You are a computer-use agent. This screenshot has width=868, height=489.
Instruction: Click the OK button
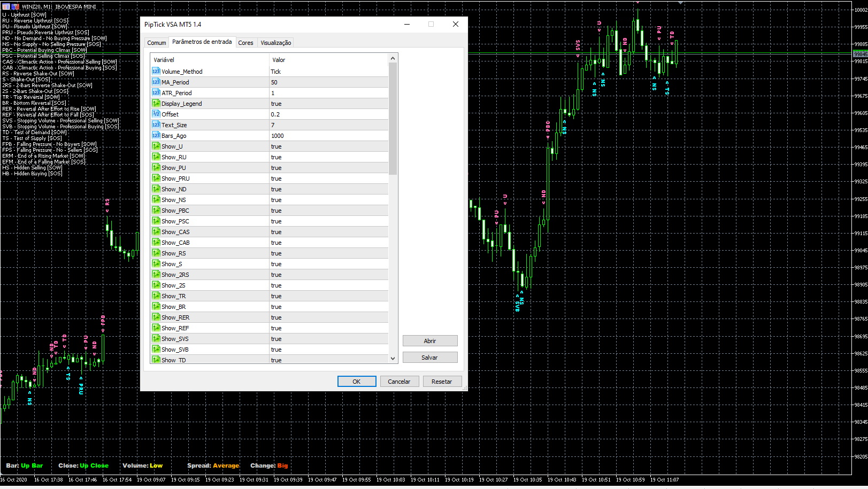point(357,382)
